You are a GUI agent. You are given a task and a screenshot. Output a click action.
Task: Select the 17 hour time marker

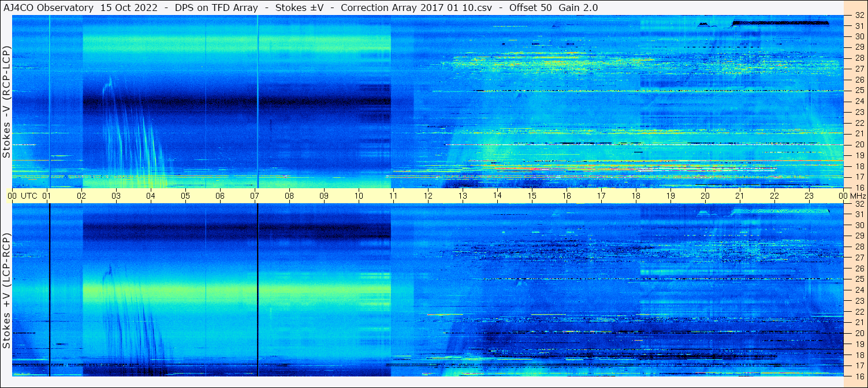click(x=601, y=196)
